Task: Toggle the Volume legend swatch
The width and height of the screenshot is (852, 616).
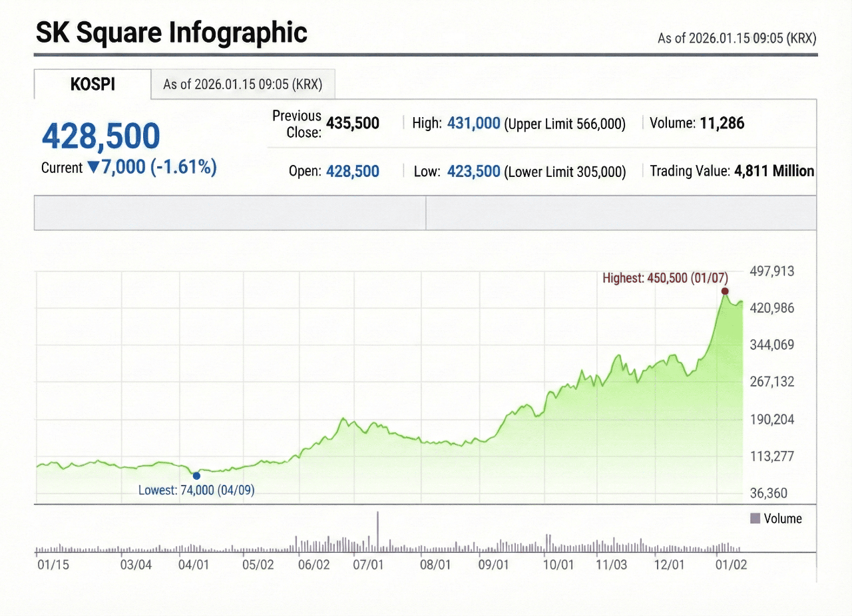Action: tap(755, 518)
